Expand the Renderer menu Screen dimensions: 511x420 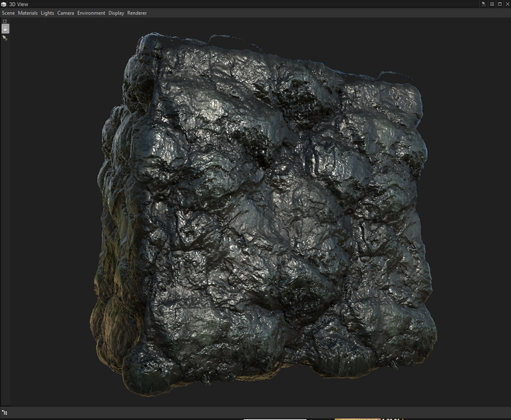pos(137,13)
